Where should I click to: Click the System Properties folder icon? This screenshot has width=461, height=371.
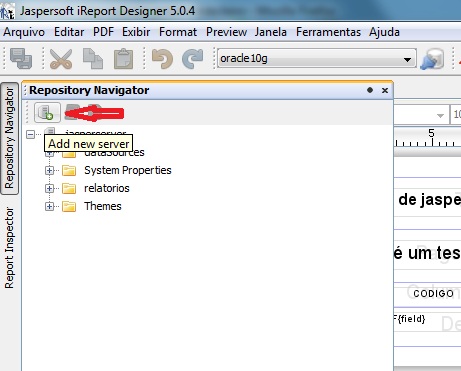coord(69,170)
